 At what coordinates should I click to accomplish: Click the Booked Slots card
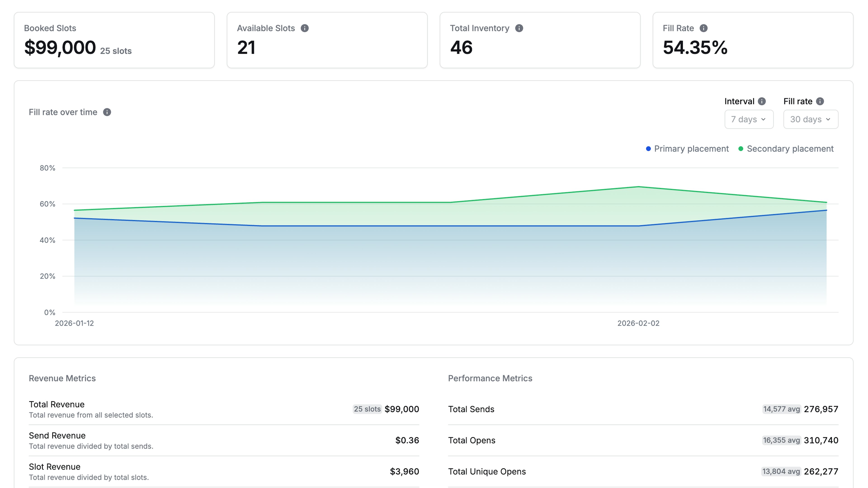(113, 40)
